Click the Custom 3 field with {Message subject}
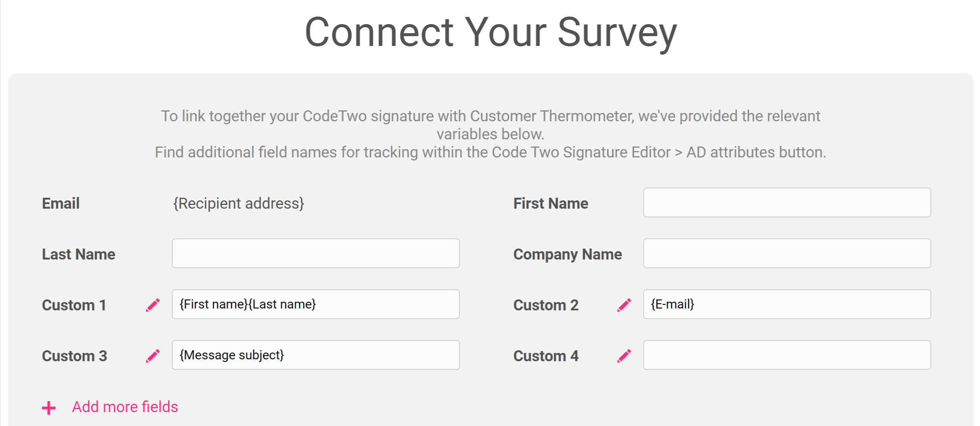 (x=315, y=355)
